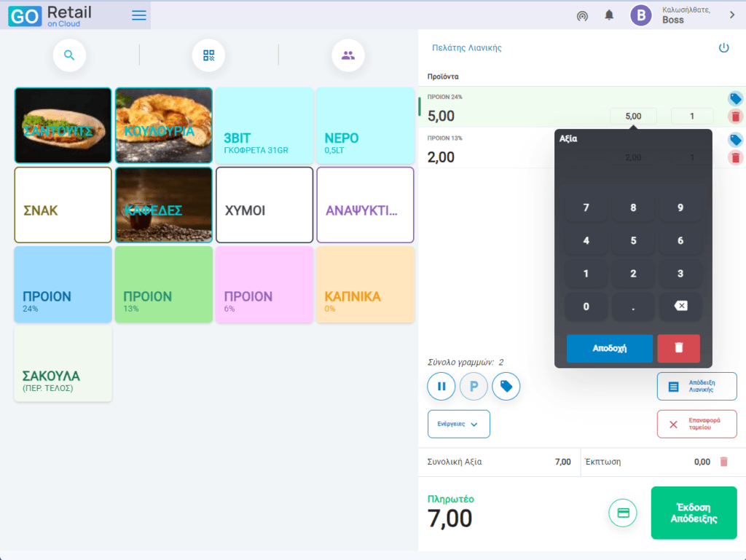Click Έκδοση Απόδειξης button
Viewport: 746px width, 560px height.
point(694,513)
